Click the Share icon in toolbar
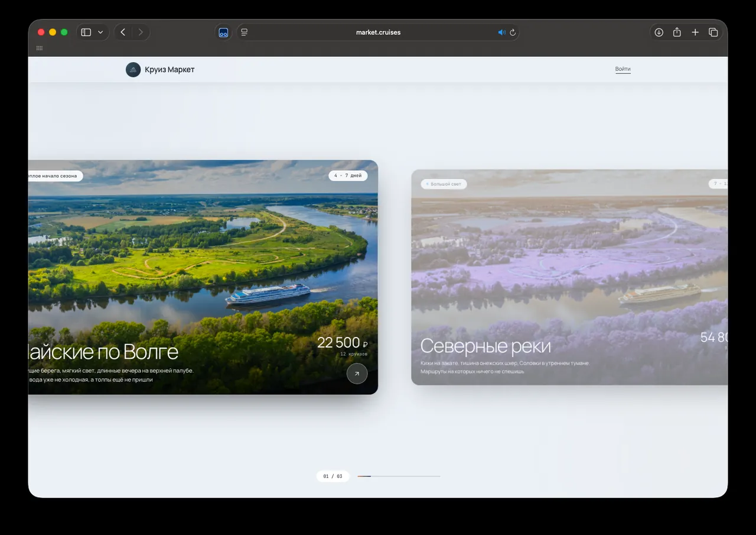 pyautogui.click(x=677, y=33)
